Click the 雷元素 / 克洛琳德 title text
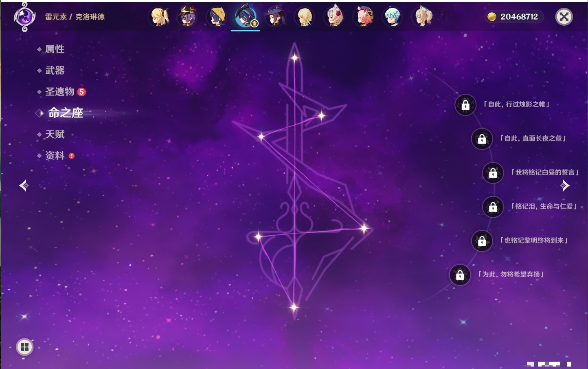588x369 pixels. click(x=75, y=17)
